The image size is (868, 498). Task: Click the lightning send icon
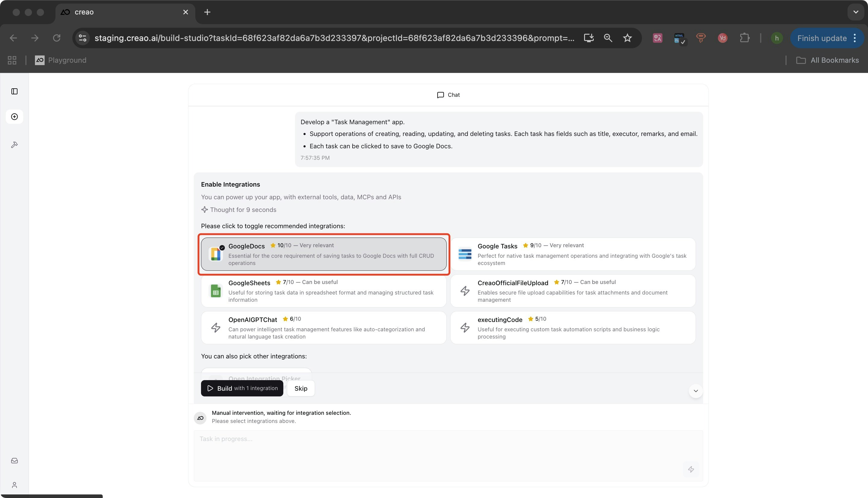click(x=691, y=469)
